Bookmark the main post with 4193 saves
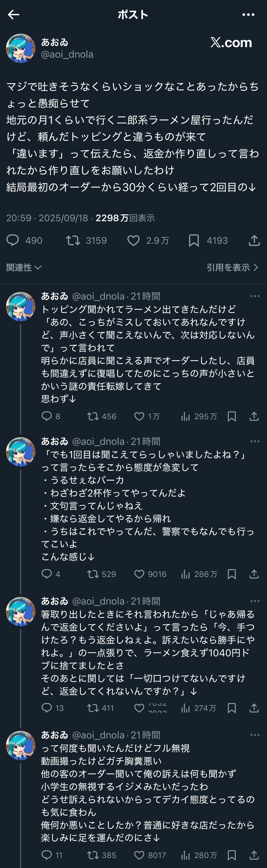 tap(194, 240)
